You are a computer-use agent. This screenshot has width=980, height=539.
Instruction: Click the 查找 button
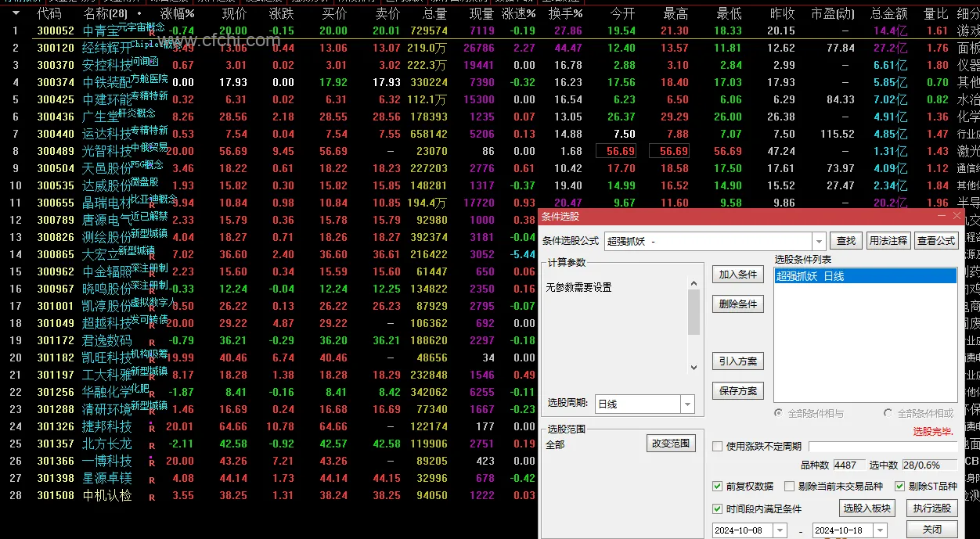846,241
